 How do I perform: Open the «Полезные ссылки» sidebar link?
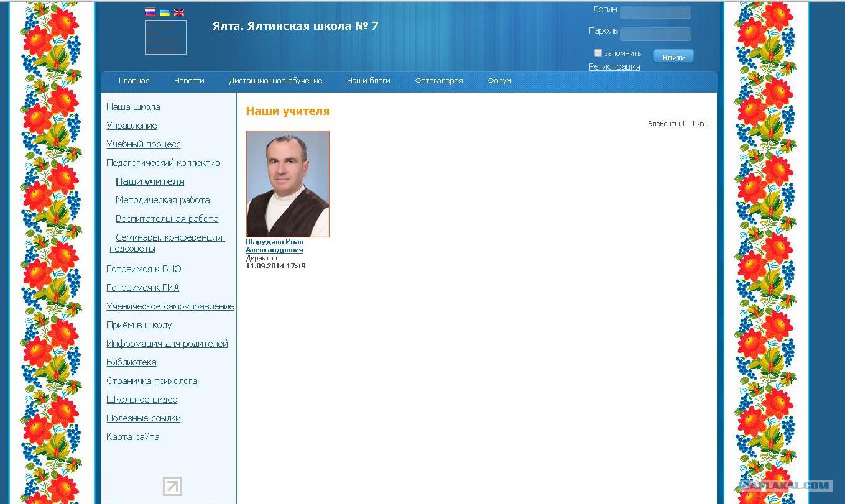pos(144,418)
